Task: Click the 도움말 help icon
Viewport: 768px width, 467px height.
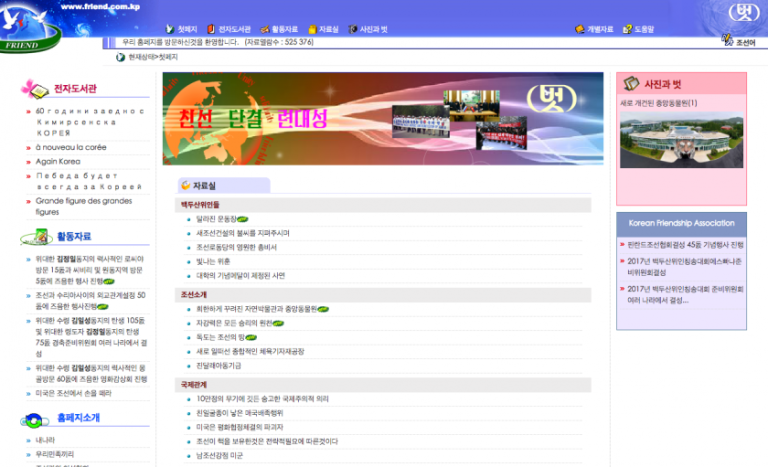Action: coord(627,29)
